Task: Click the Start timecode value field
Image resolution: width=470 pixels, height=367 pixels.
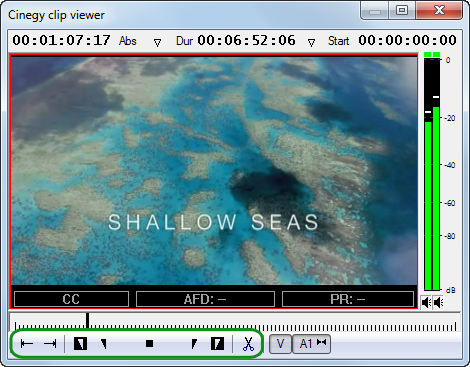Action: pyautogui.click(x=407, y=40)
